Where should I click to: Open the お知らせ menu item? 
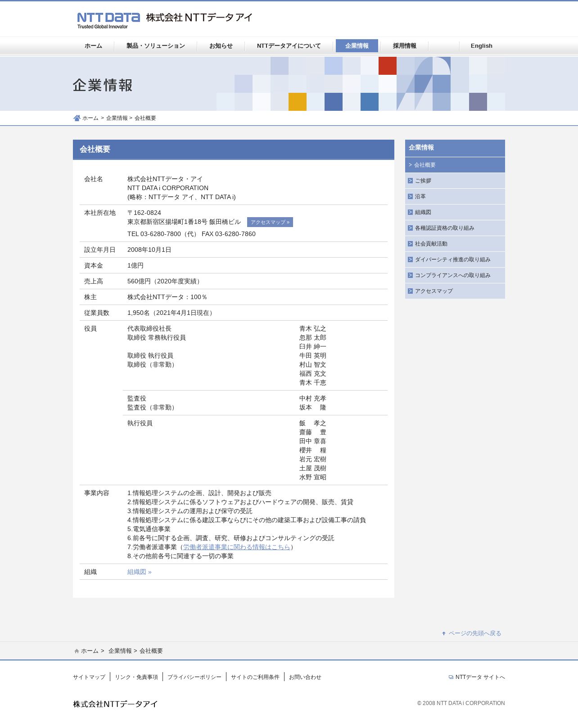pos(221,46)
